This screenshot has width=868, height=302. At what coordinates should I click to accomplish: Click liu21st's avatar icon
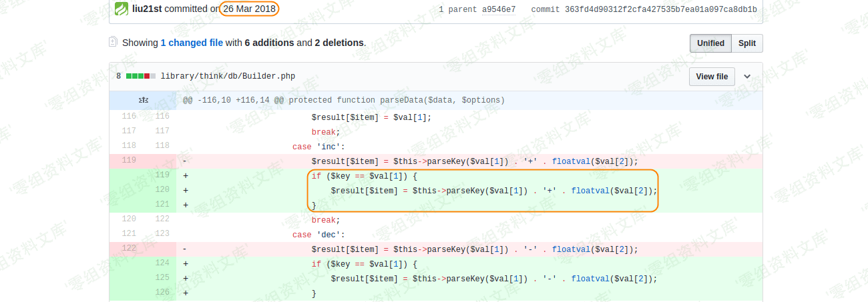(122, 9)
